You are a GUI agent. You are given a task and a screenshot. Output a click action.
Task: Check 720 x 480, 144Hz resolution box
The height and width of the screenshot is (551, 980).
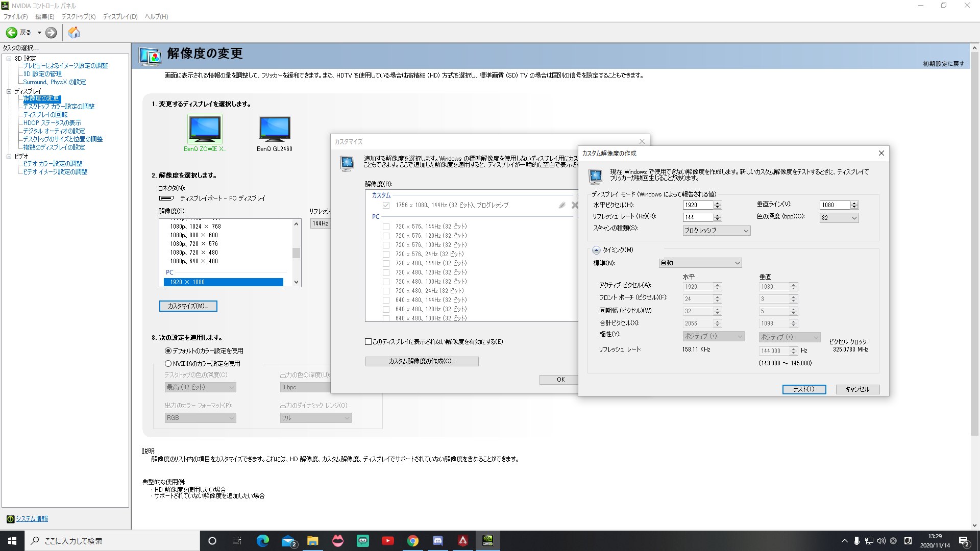[386, 263]
